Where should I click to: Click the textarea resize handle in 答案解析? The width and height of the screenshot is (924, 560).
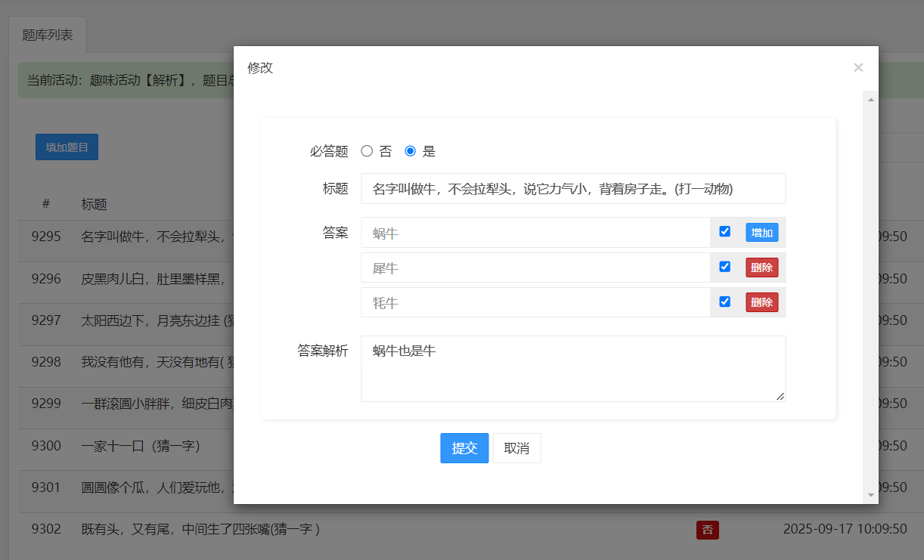[x=780, y=396]
